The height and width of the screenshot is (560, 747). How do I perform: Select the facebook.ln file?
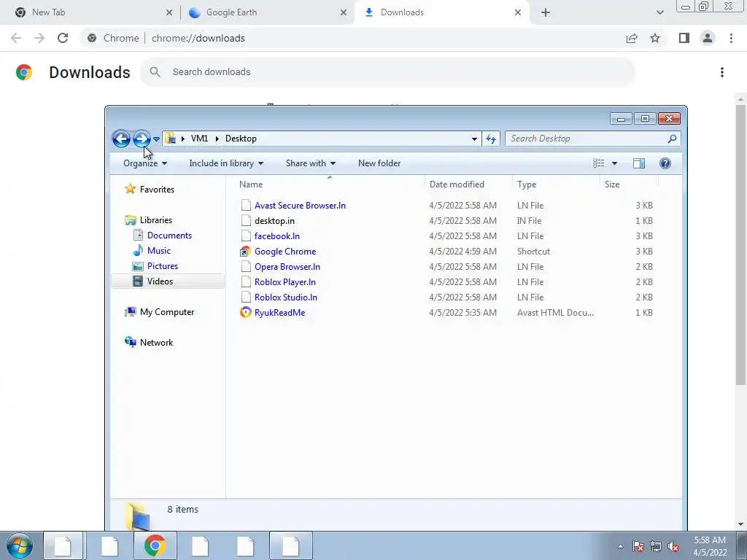276,236
